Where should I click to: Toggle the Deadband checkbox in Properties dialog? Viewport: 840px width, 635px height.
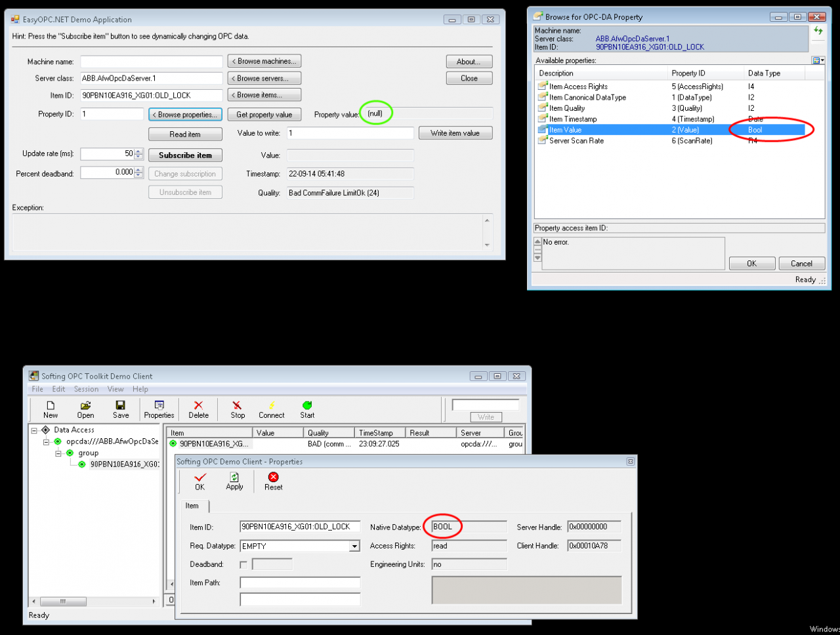(x=243, y=564)
